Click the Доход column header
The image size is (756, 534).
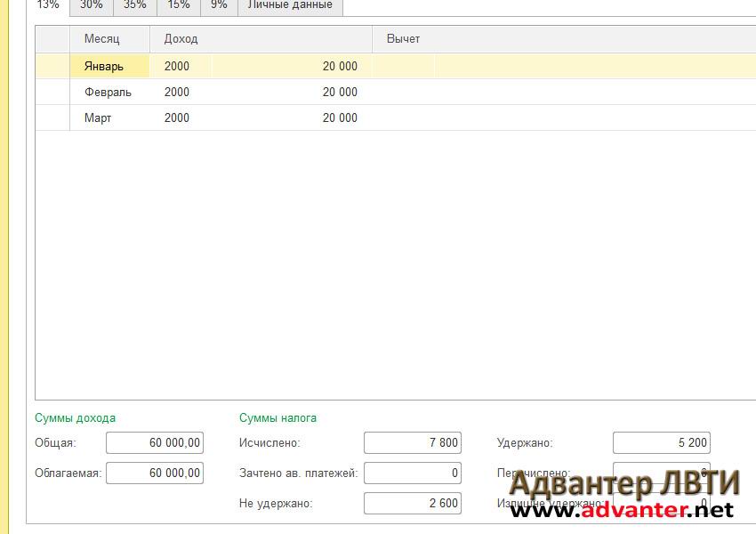[261, 39]
